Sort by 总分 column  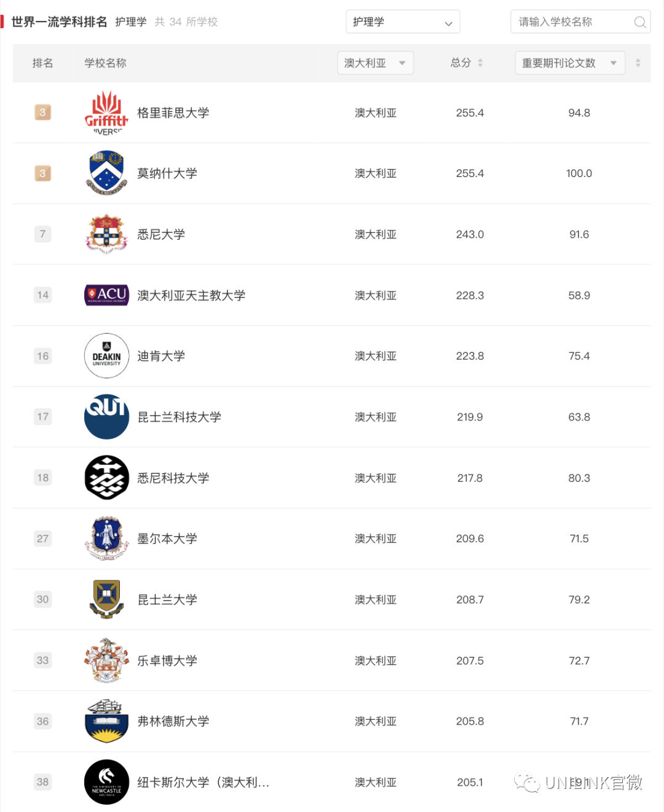467,63
